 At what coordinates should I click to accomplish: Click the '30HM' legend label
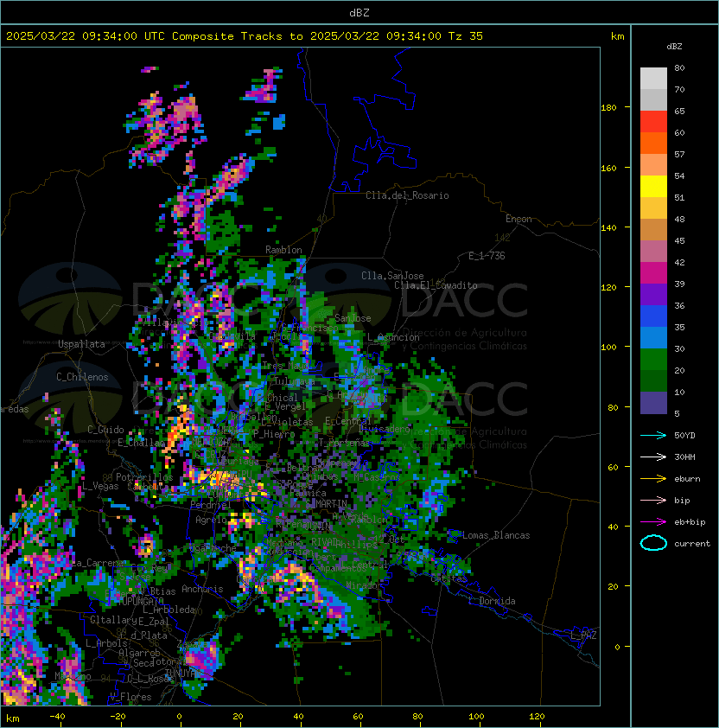click(x=684, y=457)
